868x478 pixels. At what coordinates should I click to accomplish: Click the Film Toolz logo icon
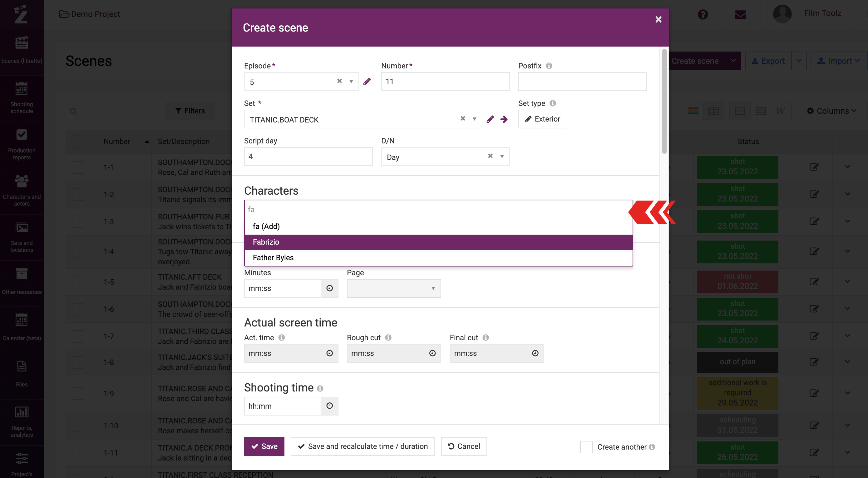pyautogui.click(x=21, y=14)
